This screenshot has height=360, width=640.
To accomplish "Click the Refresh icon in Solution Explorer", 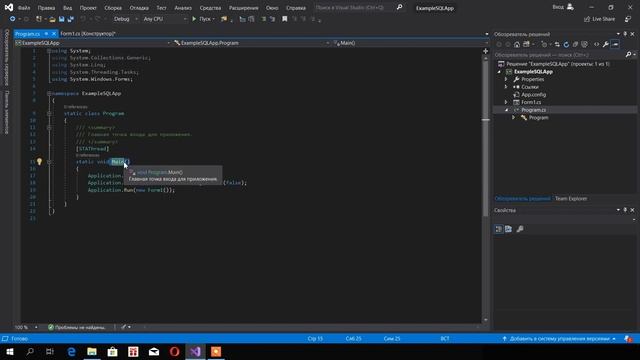I will click(566, 44).
